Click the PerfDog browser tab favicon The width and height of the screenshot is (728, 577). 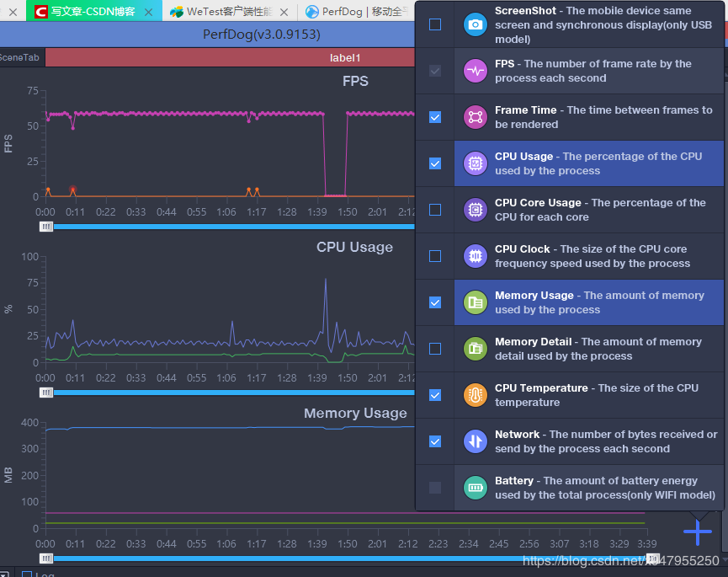click(312, 12)
